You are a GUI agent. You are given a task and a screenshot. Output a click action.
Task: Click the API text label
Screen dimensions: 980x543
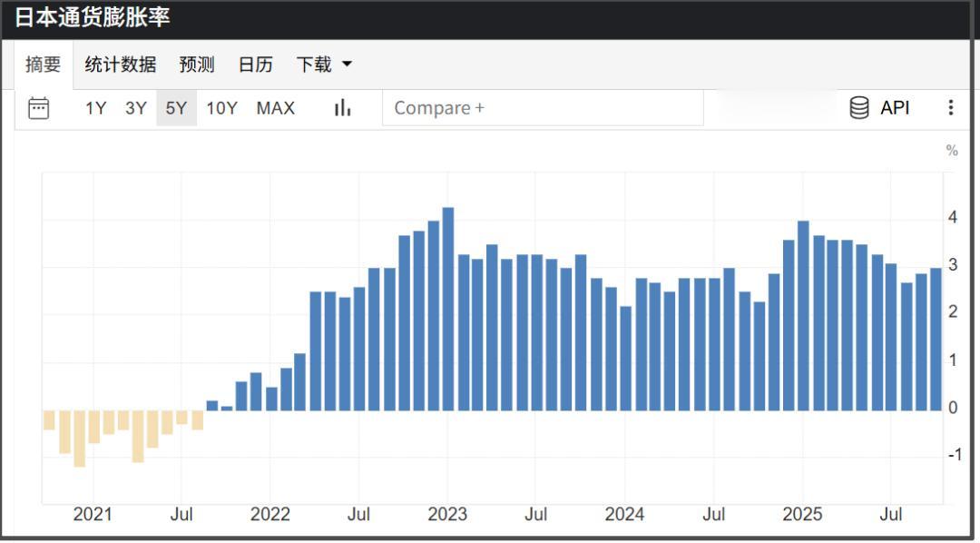(x=895, y=107)
